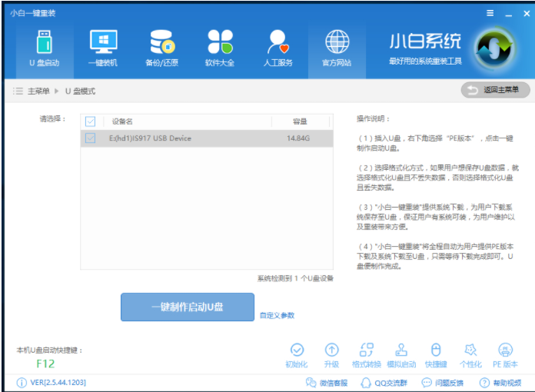This screenshot has height=392, width=535.
Task: Toggle checkbox for IS917 USB Device
Action: [91, 138]
